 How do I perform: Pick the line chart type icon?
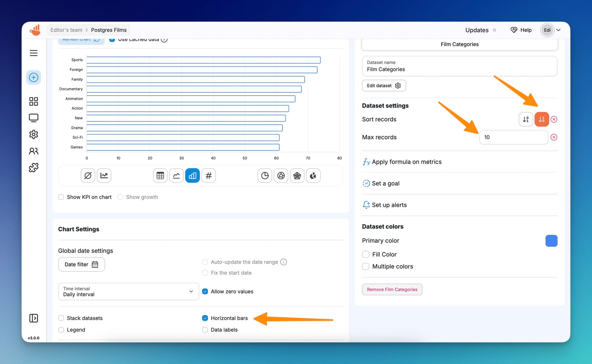pos(176,176)
